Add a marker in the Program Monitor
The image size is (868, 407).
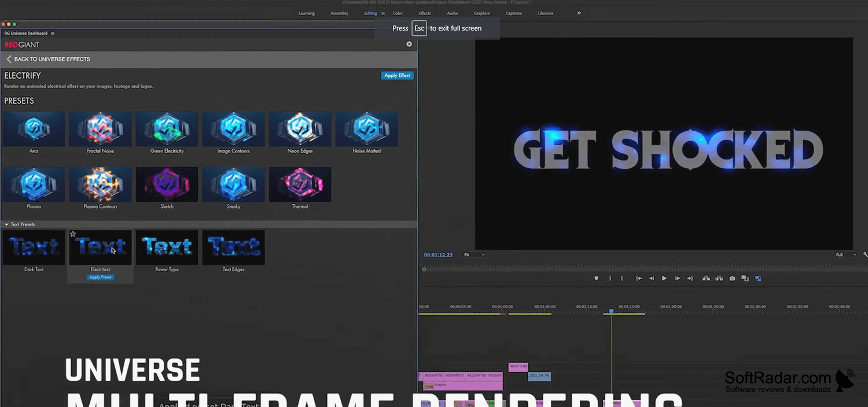597,278
